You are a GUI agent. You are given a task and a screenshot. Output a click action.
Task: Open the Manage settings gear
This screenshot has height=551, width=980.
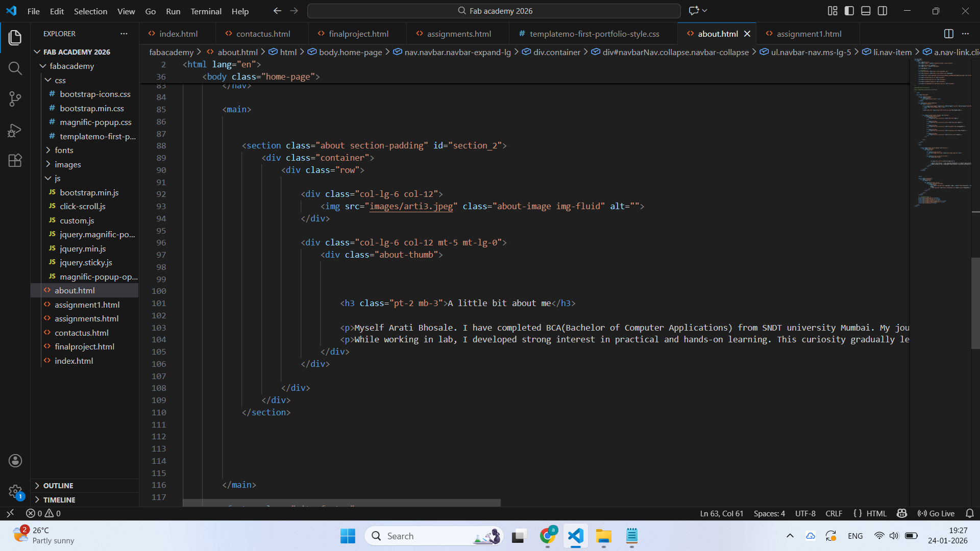pyautogui.click(x=15, y=491)
